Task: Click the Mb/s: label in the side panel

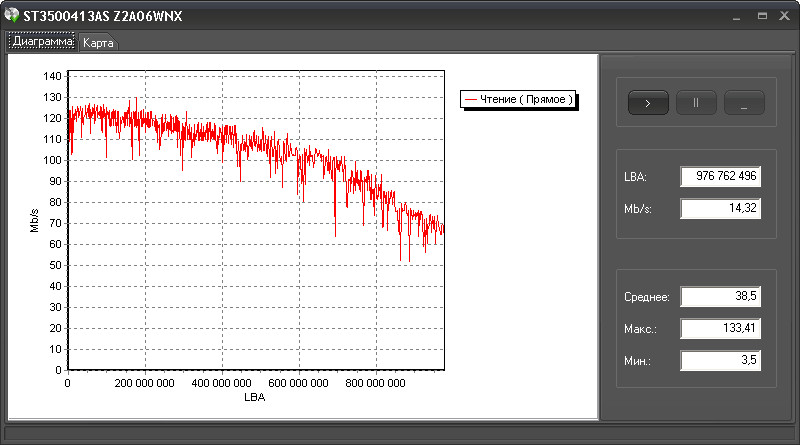Action: (x=638, y=209)
